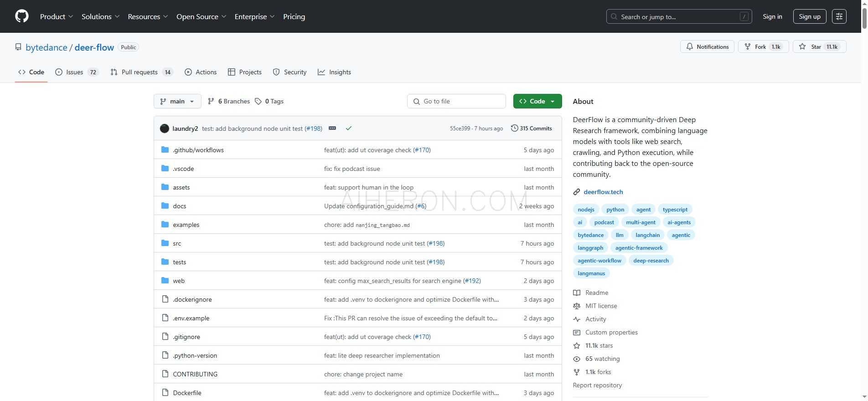View the green check status icon

(x=349, y=129)
